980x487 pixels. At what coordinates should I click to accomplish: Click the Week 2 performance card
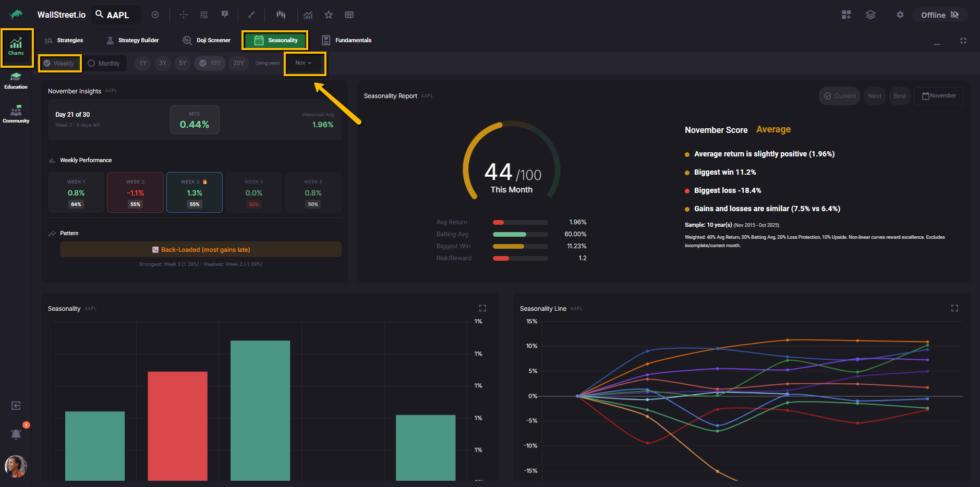tap(135, 192)
